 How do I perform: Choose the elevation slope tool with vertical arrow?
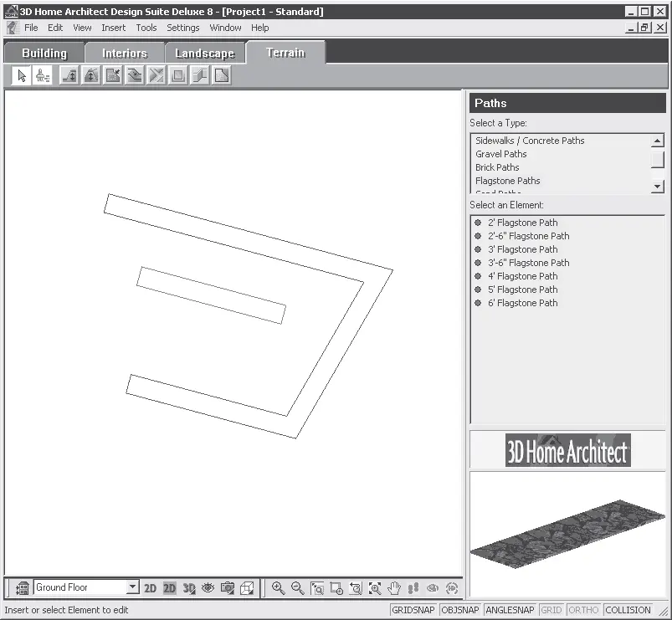click(x=69, y=76)
